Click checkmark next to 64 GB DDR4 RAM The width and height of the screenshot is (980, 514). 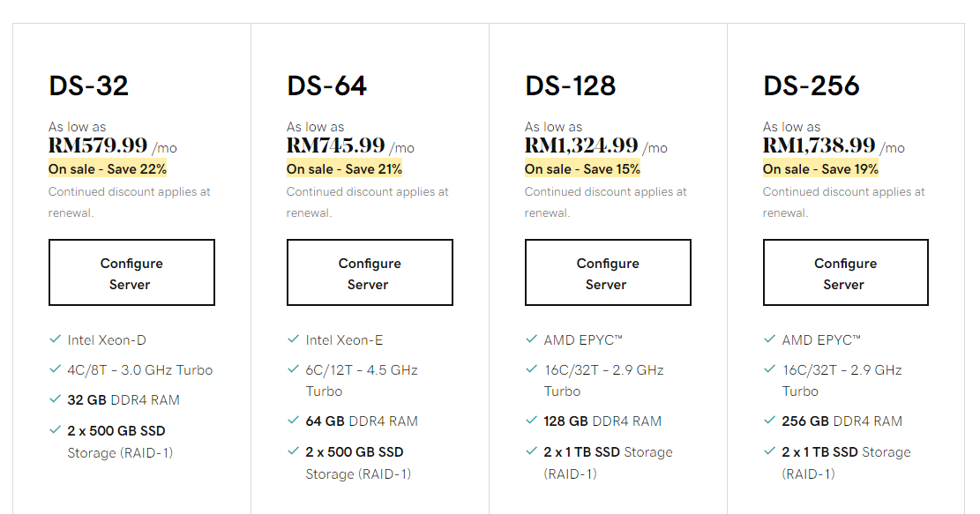click(293, 421)
